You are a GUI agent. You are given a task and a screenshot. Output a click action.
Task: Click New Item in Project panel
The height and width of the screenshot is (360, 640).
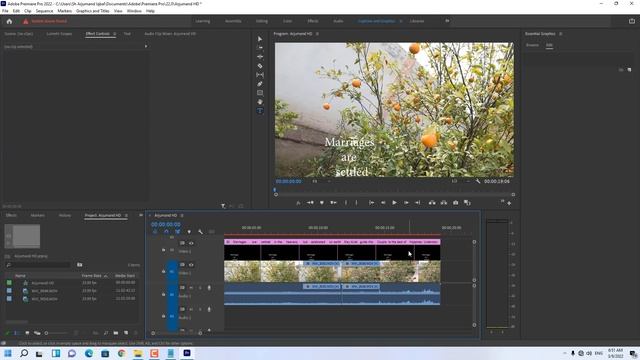pyautogui.click(x=126, y=333)
